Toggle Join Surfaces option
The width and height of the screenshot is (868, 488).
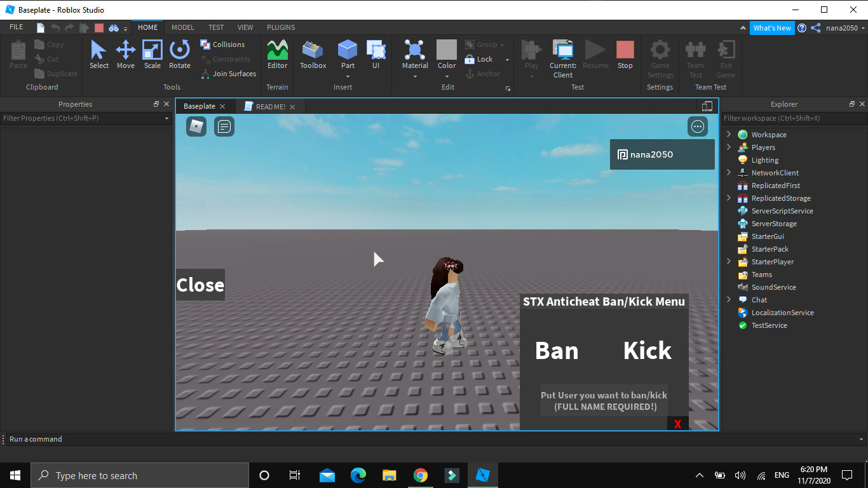228,74
